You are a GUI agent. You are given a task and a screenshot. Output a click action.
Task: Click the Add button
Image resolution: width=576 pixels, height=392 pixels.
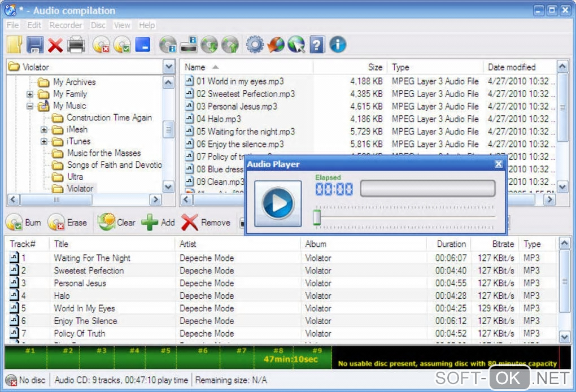158,223
